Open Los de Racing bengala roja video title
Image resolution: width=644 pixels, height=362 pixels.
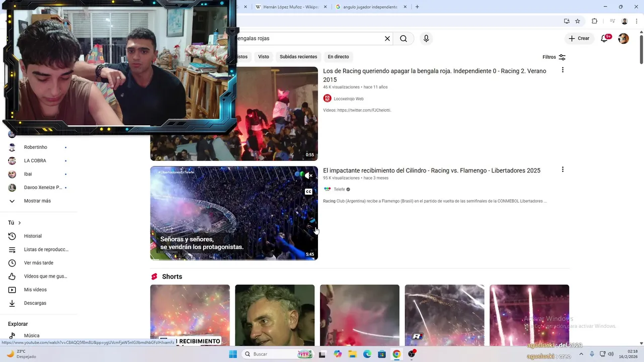coord(434,75)
